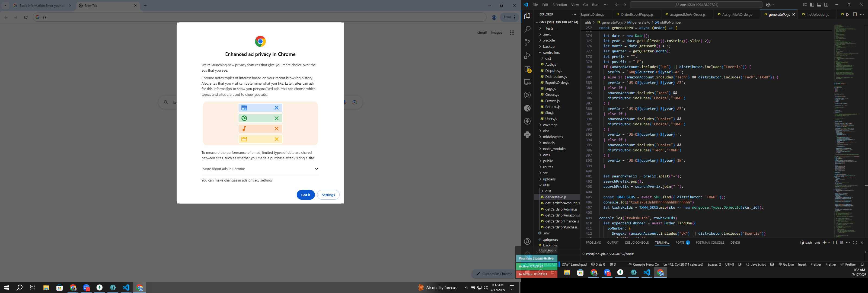Toggle VS Code primary side bar
Image resolution: width=868 pixels, height=293 pixels.
(x=812, y=5)
